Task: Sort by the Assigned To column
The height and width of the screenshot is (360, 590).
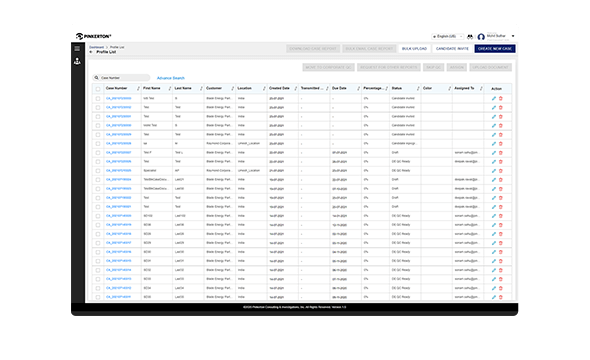Action: 481,88
